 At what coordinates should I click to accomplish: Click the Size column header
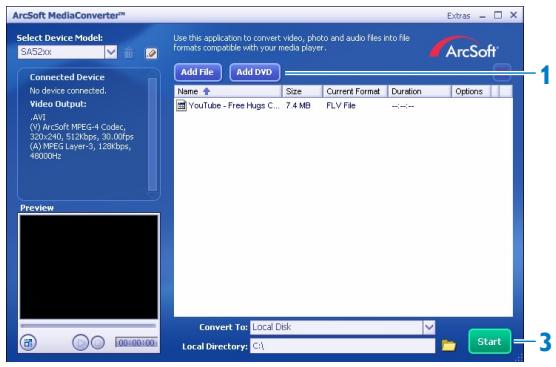[302, 91]
